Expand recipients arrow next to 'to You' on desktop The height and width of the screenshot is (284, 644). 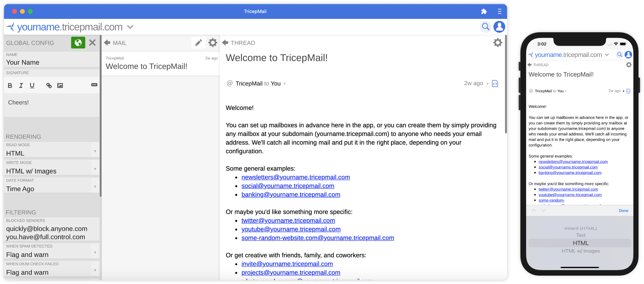point(285,84)
